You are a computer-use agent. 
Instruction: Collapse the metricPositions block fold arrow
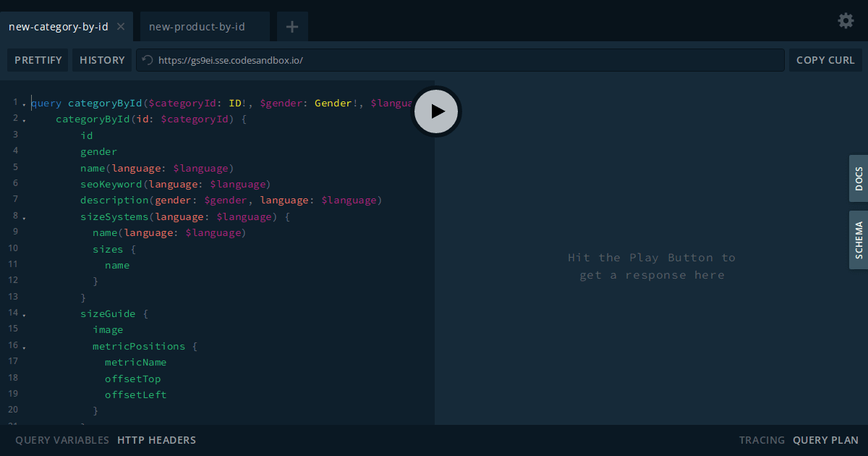tap(25, 346)
